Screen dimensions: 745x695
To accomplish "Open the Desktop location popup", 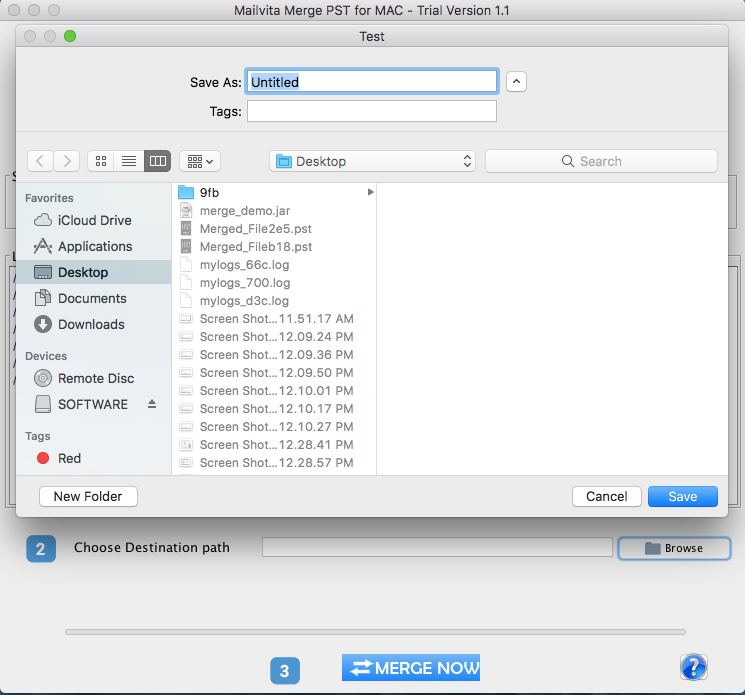I will tap(372, 162).
